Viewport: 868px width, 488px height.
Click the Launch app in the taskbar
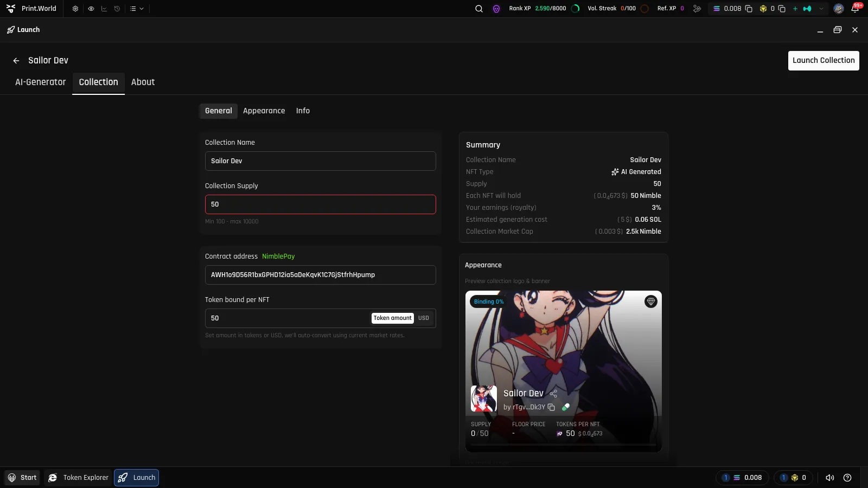coord(137,478)
